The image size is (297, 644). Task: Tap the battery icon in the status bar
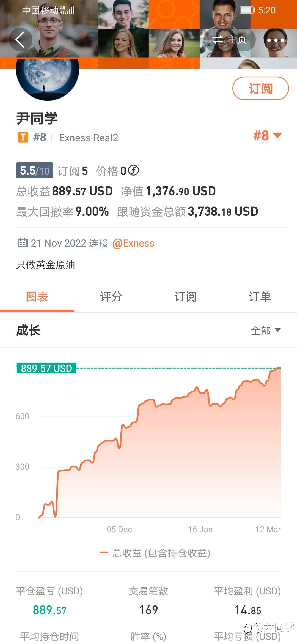pos(247,10)
